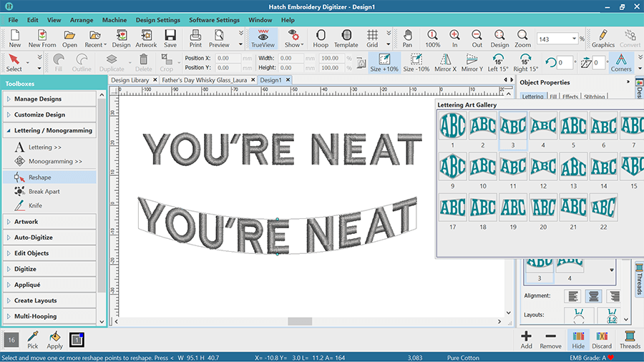This screenshot has height=362, width=644.
Task: Click the Break Apart tool
Action: click(x=43, y=192)
